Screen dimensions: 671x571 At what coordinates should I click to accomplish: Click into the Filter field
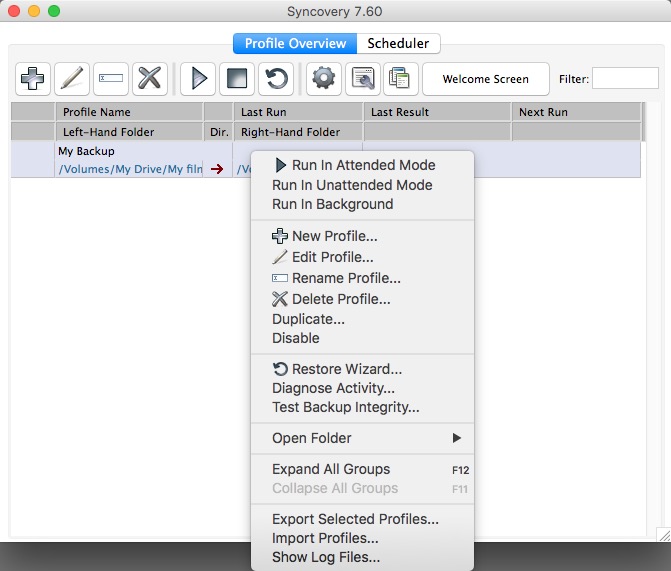[x=625, y=78]
